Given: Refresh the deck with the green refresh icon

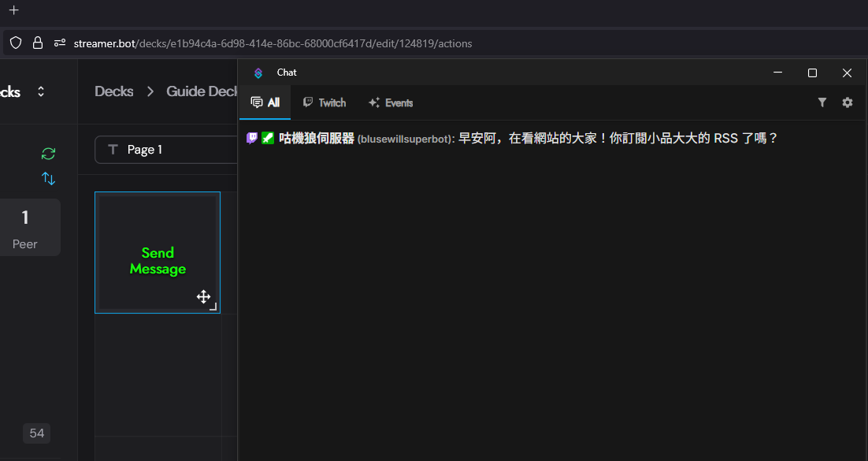Looking at the screenshot, I should click(x=48, y=153).
